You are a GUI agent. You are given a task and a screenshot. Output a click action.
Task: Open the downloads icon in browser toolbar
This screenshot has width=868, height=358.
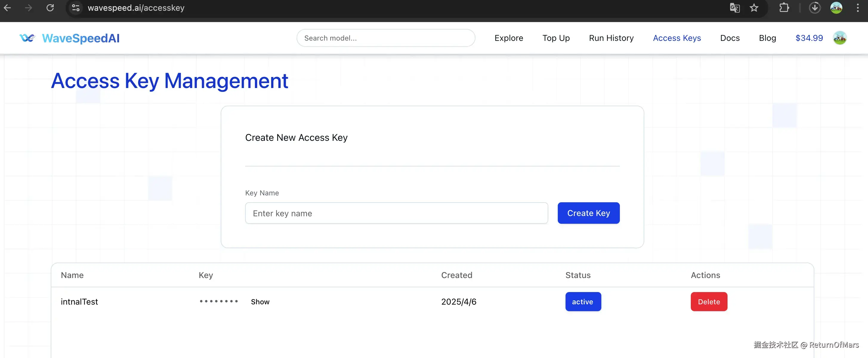(x=814, y=8)
